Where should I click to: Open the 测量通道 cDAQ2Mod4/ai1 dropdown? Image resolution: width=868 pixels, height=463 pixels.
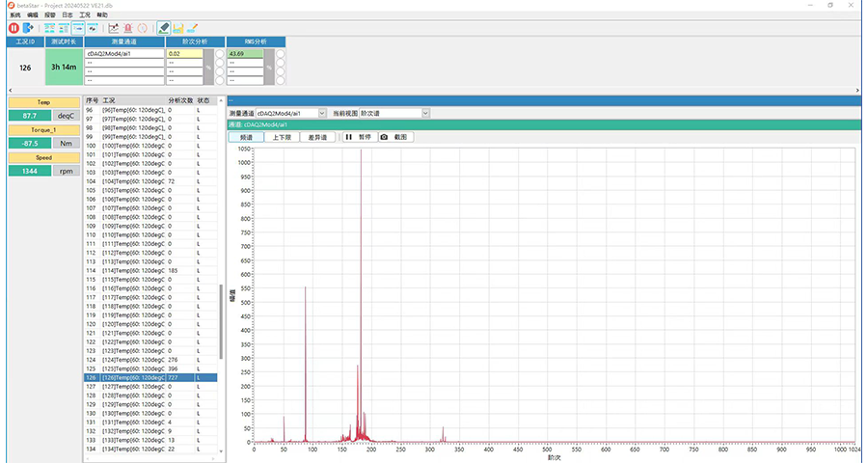coord(322,113)
